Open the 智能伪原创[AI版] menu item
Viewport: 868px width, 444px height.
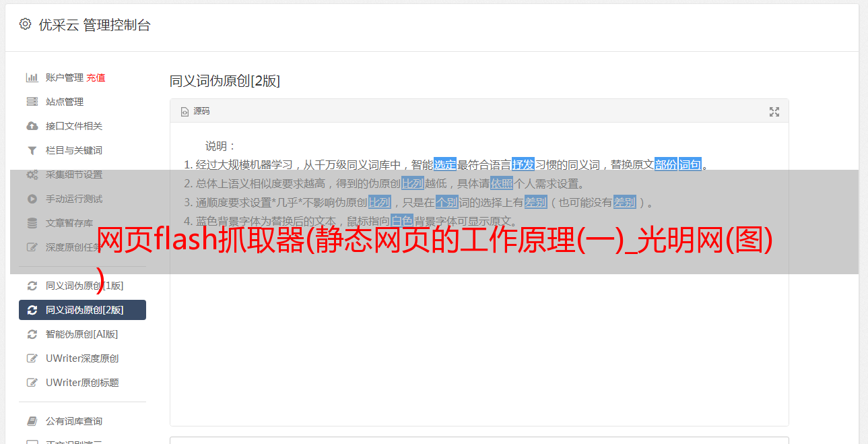coord(82,334)
